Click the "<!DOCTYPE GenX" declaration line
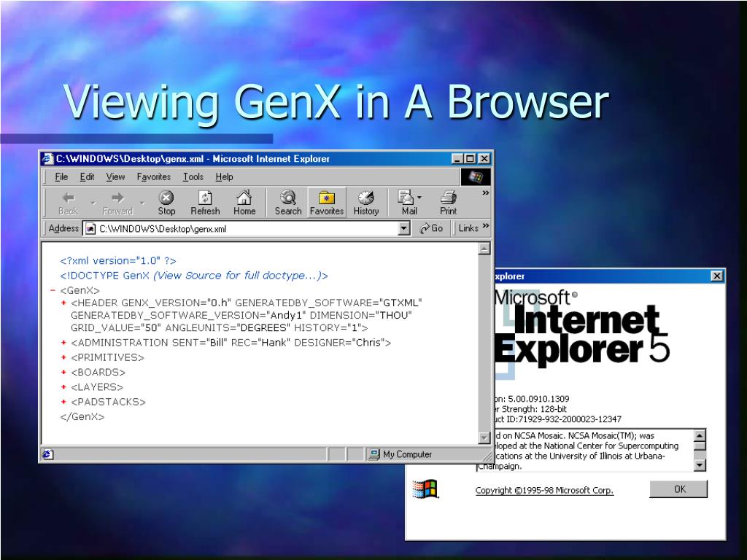Viewport: 747px width, 560px height. [194, 275]
